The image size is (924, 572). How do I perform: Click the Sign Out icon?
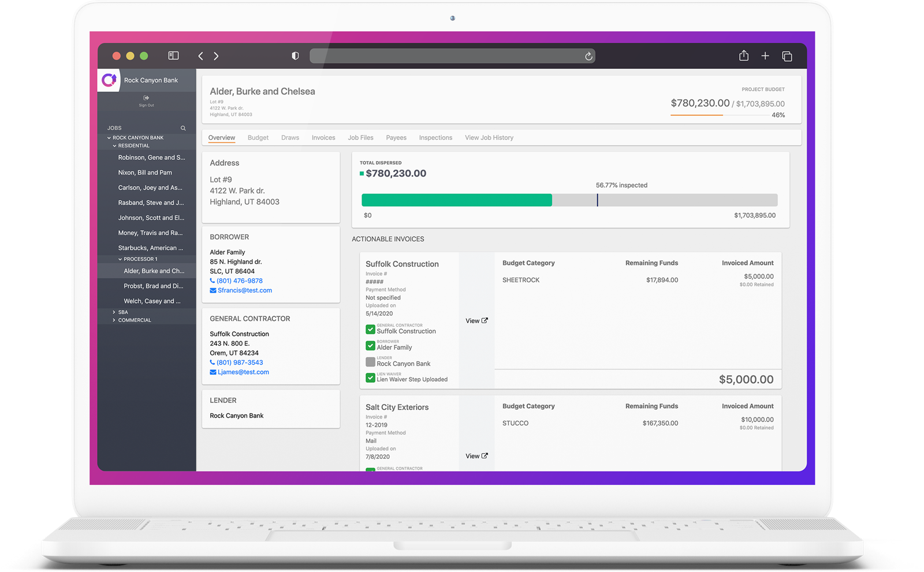146,98
